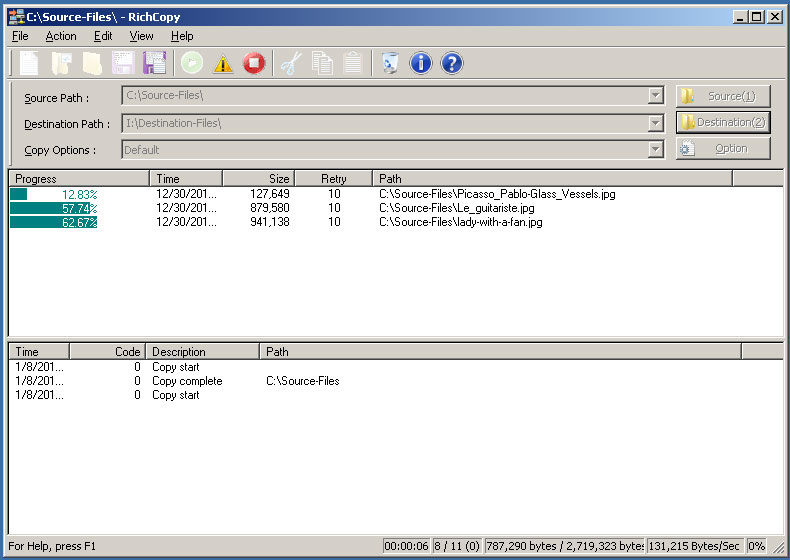Click the red Stop copy icon
This screenshot has width=790, height=560.
[x=253, y=64]
